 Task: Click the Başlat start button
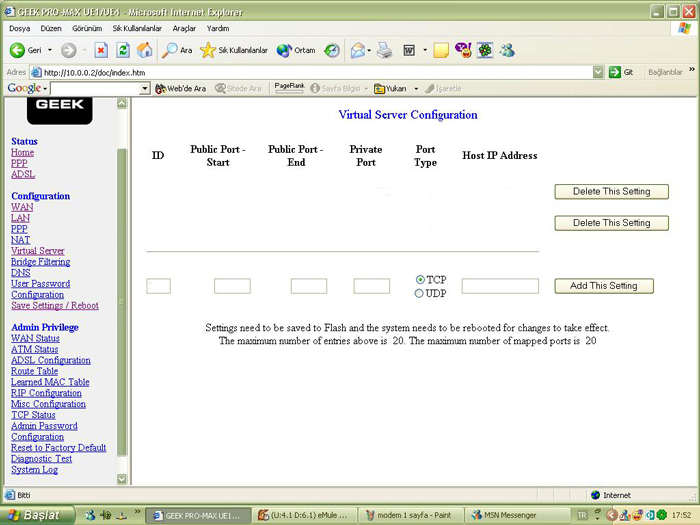[x=37, y=515]
